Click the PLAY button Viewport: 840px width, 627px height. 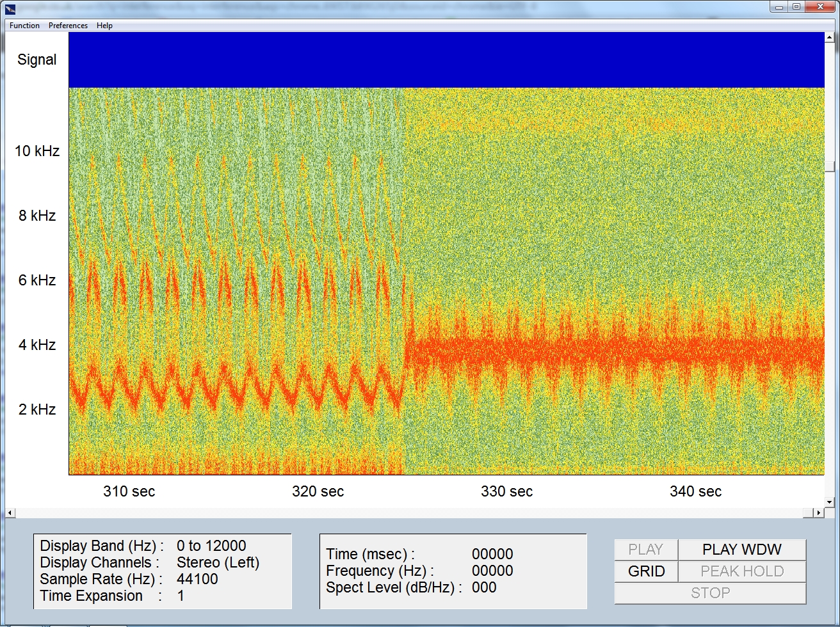pyautogui.click(x=645, y=550)
